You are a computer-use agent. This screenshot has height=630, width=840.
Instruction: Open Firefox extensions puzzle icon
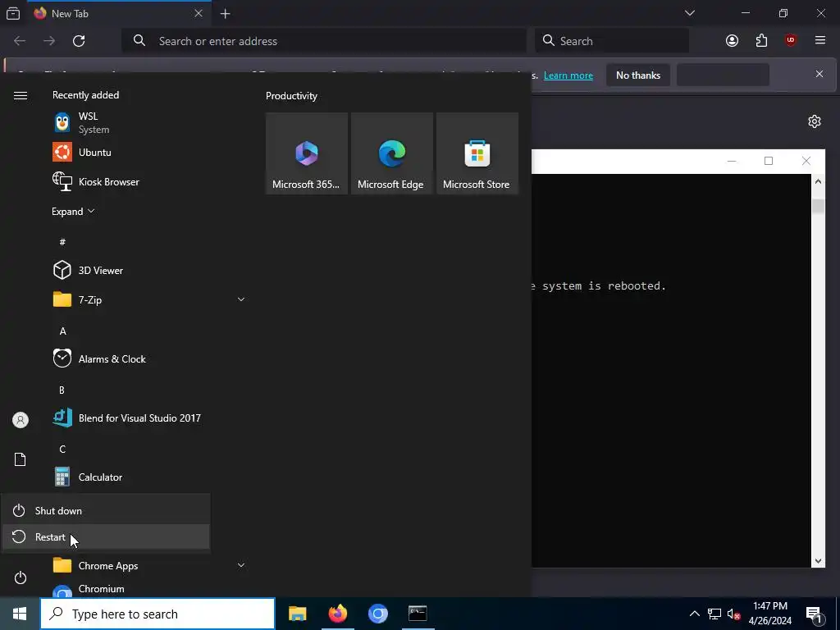click(761, 41)
